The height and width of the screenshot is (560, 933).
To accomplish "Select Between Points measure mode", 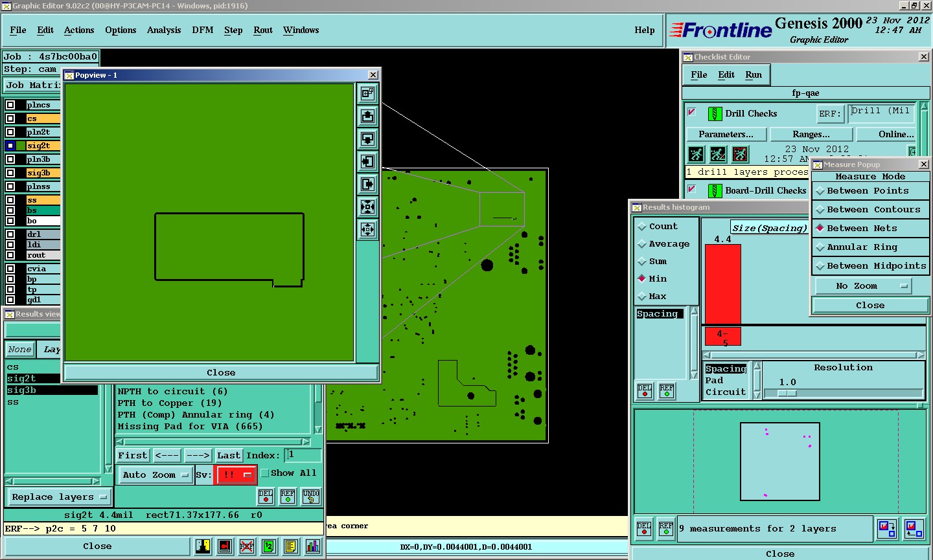I will pyautogui.click(x=870, y=191).
